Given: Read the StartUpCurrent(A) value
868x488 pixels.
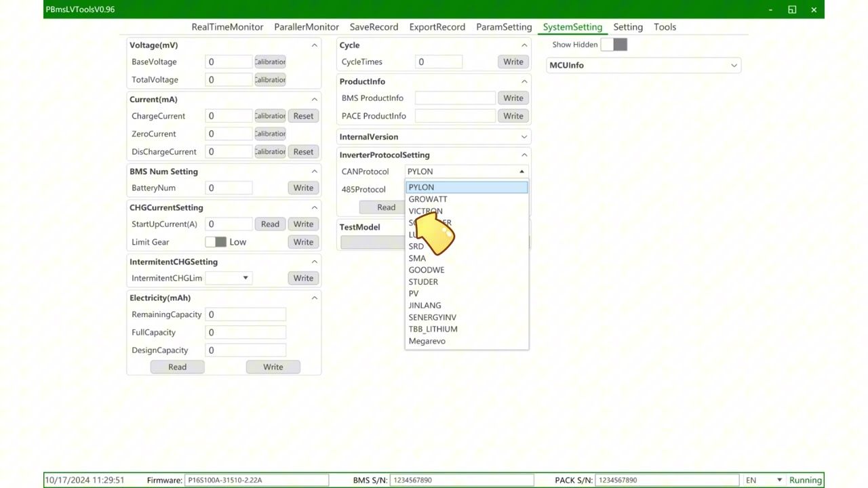Looking at the screenshot, I should tap(270, 224).
